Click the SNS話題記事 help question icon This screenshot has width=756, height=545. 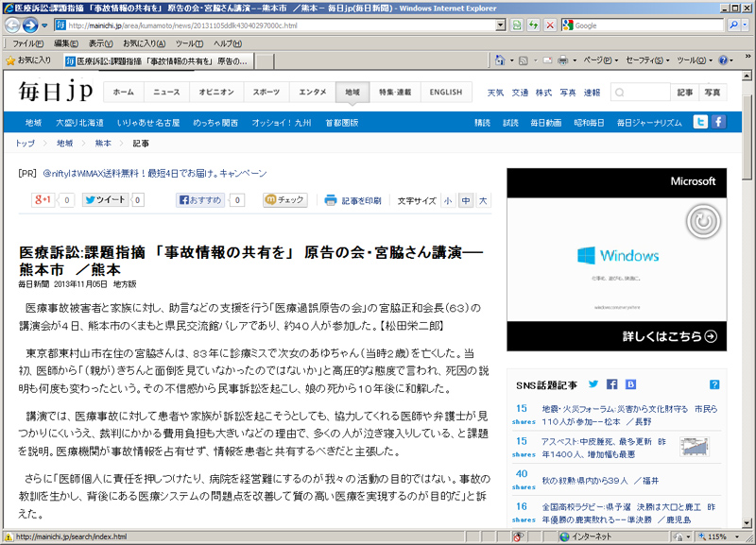(714, 384)
